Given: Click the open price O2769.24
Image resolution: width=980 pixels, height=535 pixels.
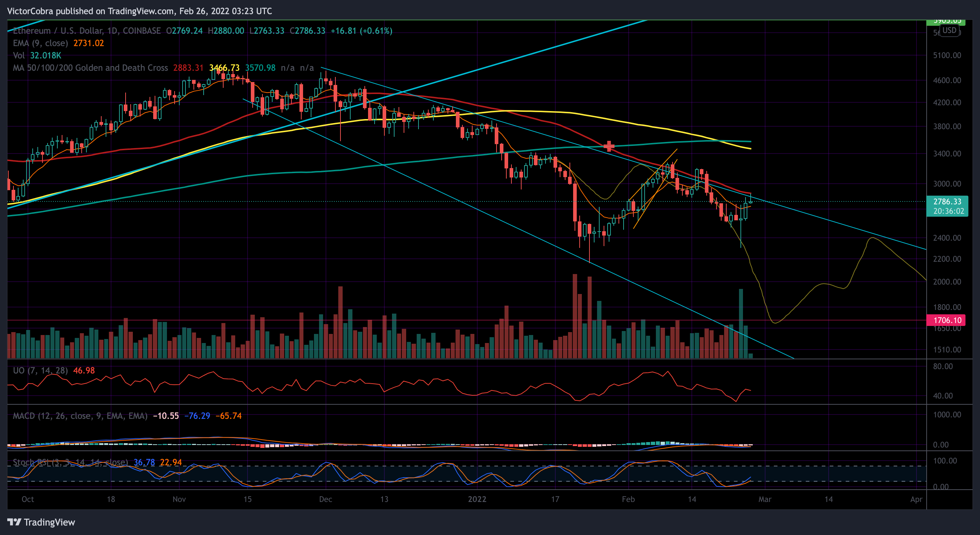Looking at the screenshot, I should pyautogui.click(x=184, y=31).
